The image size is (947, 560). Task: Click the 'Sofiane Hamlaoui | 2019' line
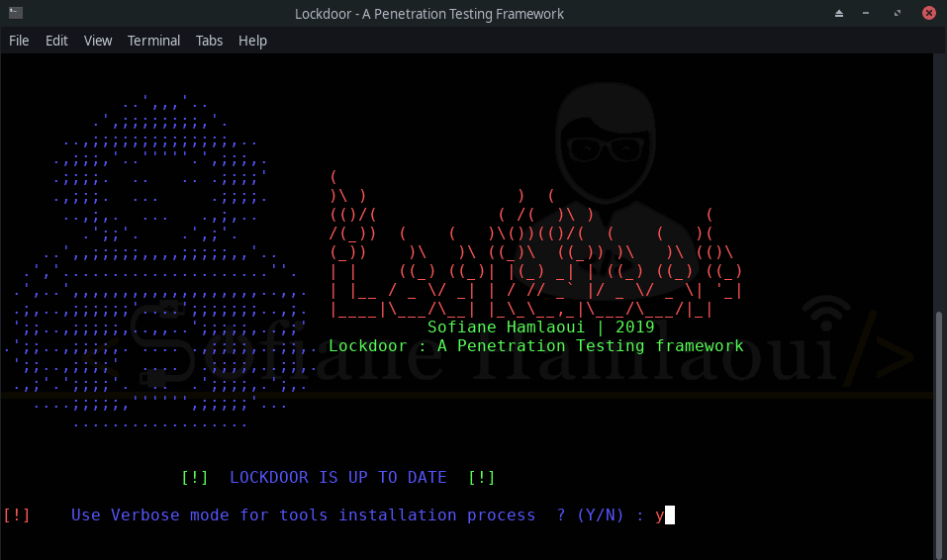click(x=541, y=327)
